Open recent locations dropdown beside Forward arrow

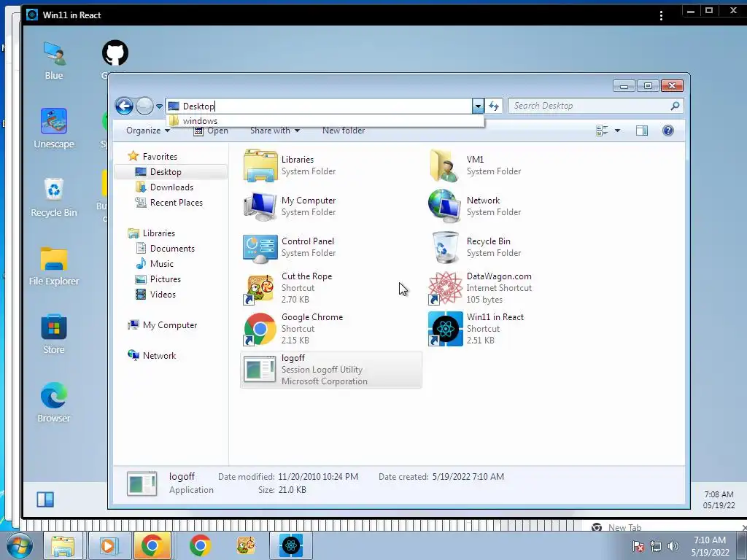click(x=159, y=106)
